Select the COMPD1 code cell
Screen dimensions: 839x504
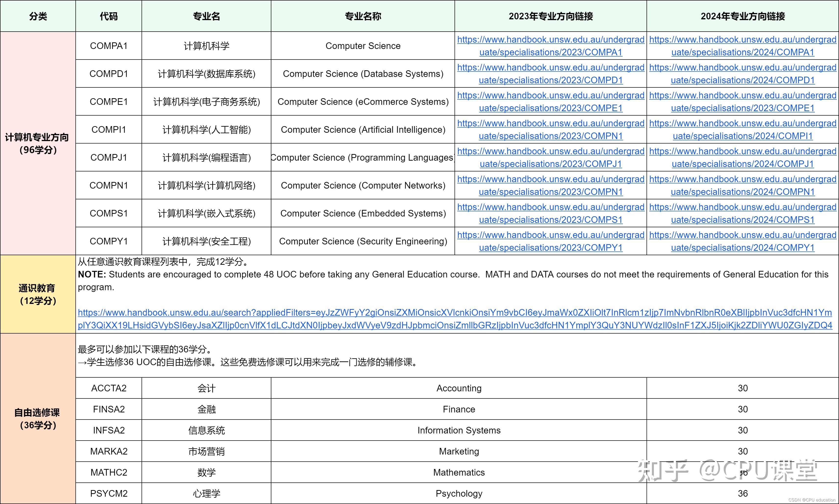point(109,74)
